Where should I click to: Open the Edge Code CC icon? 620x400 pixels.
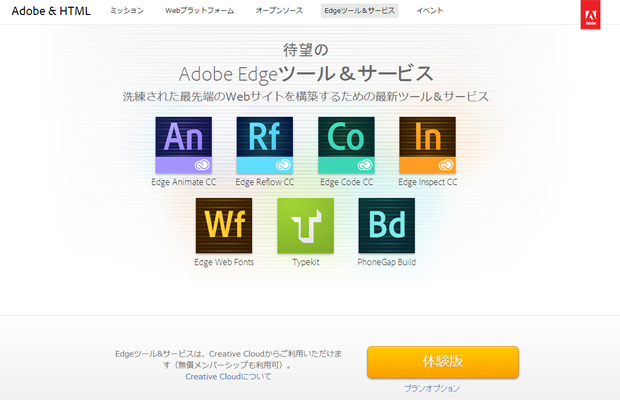(x=346, y=145)
